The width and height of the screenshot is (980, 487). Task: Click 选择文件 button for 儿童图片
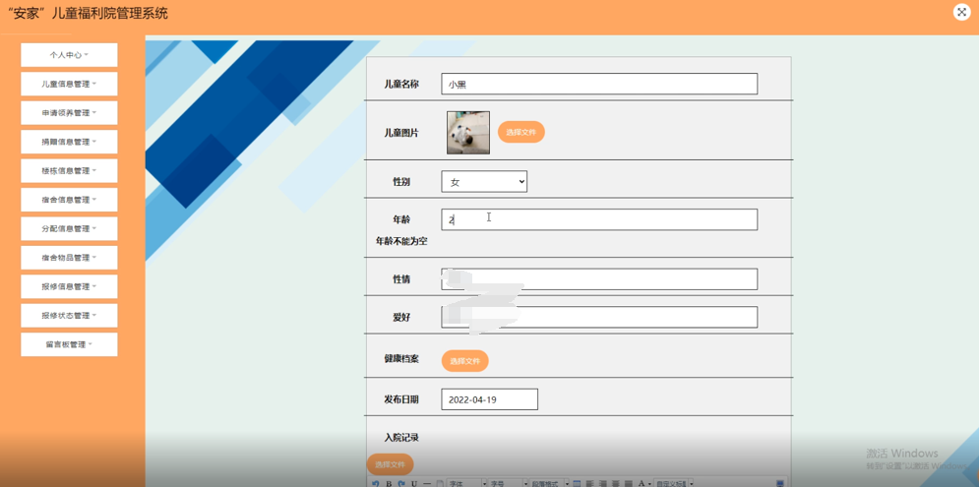(x=521, y=133)
